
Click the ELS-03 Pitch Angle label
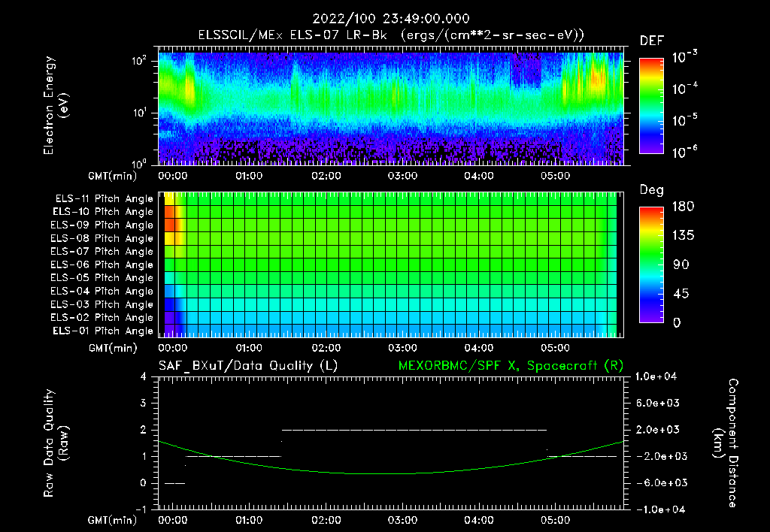[x=102, y=304]
